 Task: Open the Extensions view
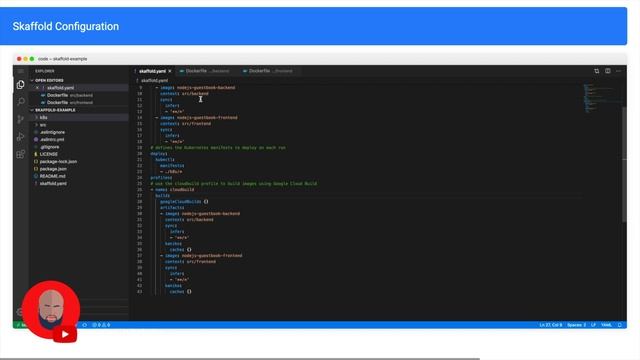click(x=20, y=154)
